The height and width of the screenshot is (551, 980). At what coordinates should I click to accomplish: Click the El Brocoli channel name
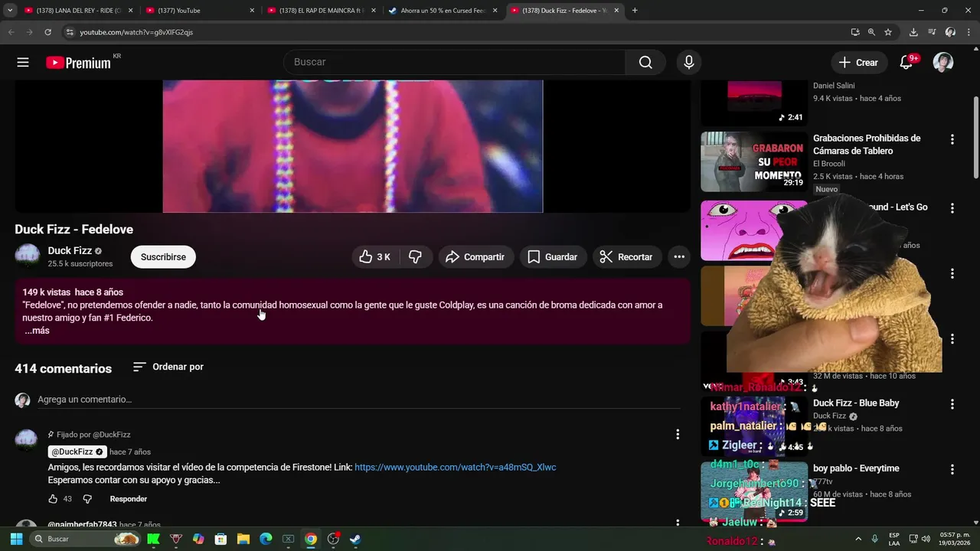(x=829, y=164)
